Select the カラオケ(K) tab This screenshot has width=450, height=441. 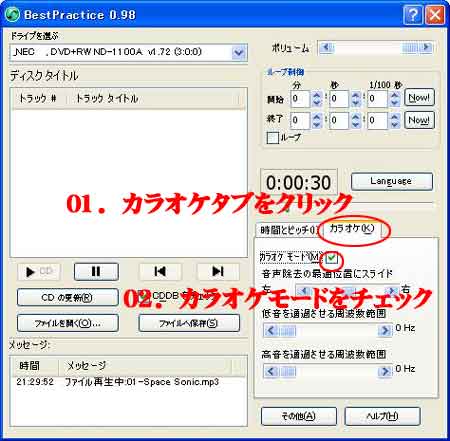point(352,229)
